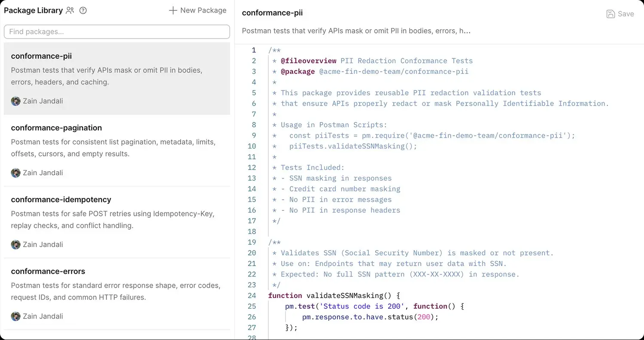The image size is (644, 340).
Task: Click the 'No PII in response headers' line
Action: tap(336, 210)
